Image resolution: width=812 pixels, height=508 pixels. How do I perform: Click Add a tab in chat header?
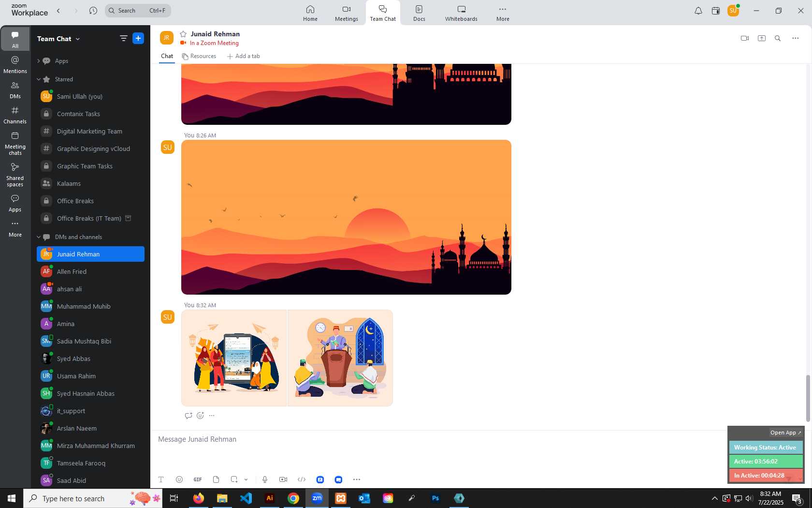coord(244,56)
